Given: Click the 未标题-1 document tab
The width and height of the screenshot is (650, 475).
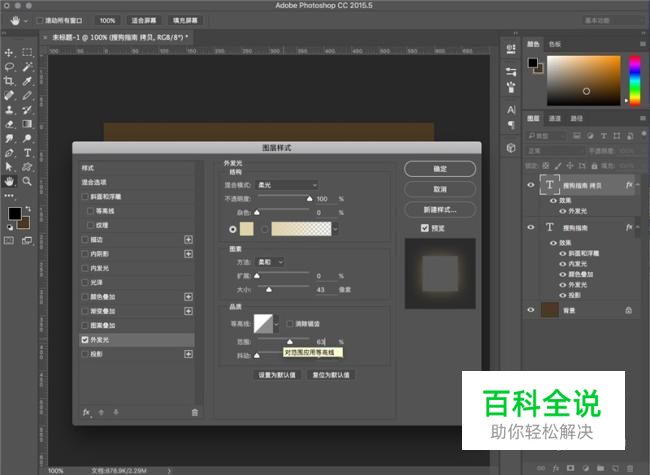Looking at the screenshot, I should [119, 37].
